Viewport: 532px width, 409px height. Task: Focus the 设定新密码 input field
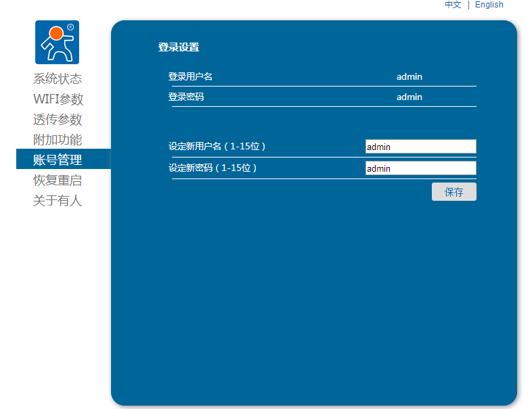pyautogui.click(x=420, y=168)
